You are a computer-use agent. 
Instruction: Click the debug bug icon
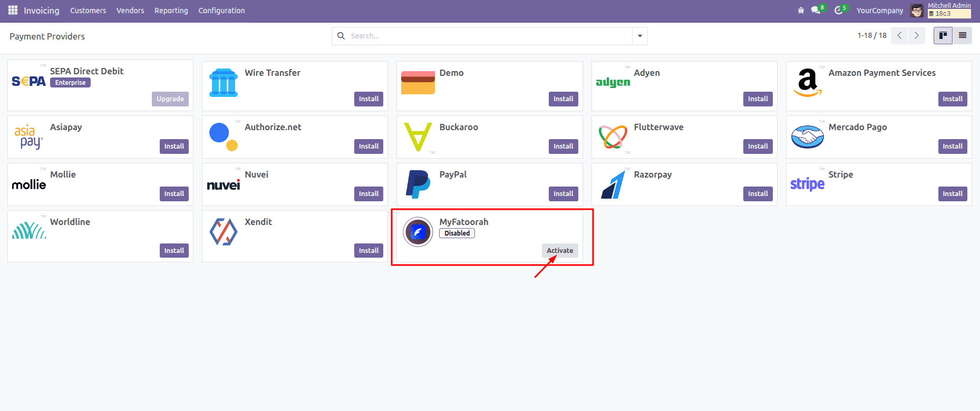[x=801, y=11]
